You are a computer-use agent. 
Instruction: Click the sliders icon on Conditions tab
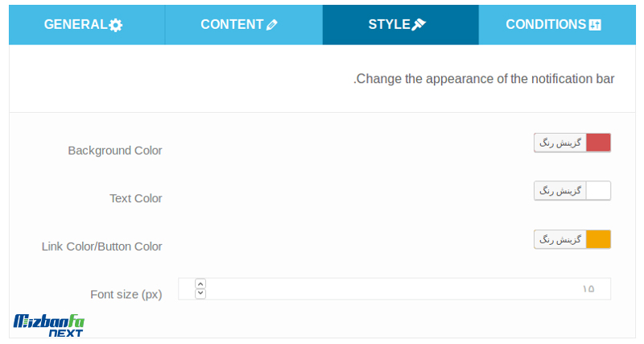[x=595, y=25]
